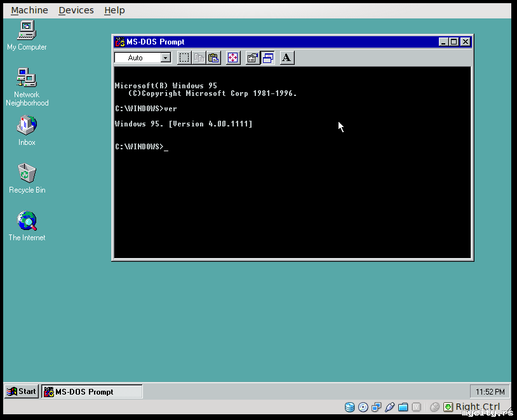Maximize the MS-DOS Prompt window
517x420 pixels.
pos(453,42)
